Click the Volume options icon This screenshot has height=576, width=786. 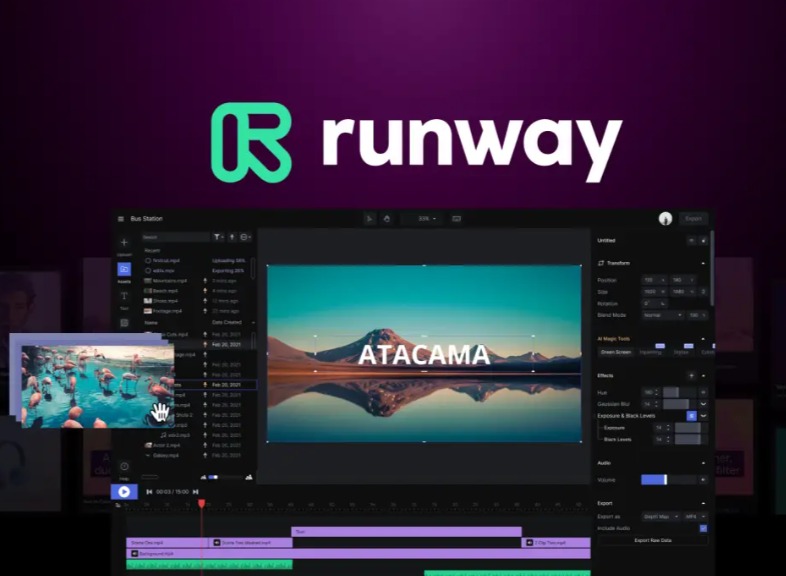[703, 480]
